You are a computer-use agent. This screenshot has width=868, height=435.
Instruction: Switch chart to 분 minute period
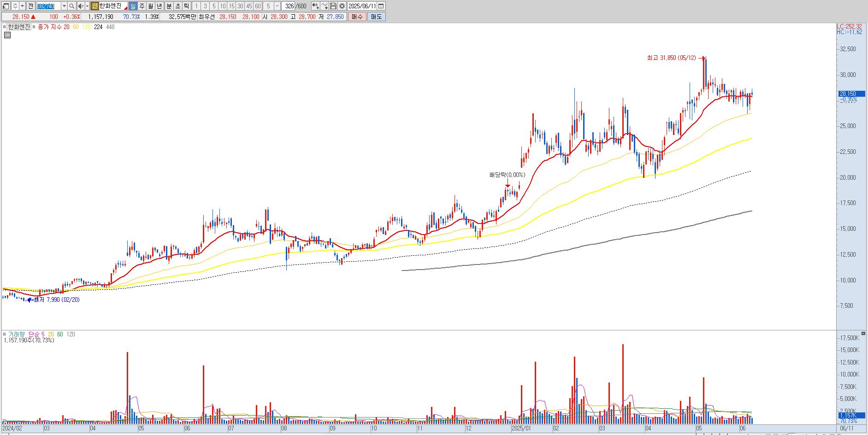[x=169, y=6]
